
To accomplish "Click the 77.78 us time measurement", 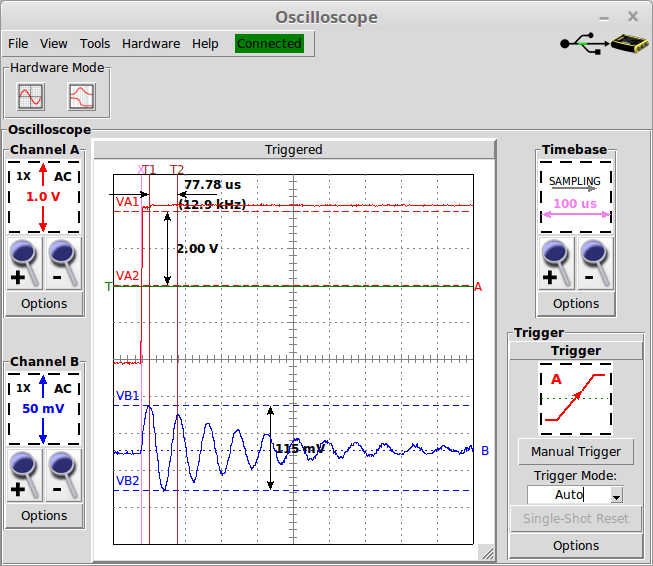I will tap(212, 185).
